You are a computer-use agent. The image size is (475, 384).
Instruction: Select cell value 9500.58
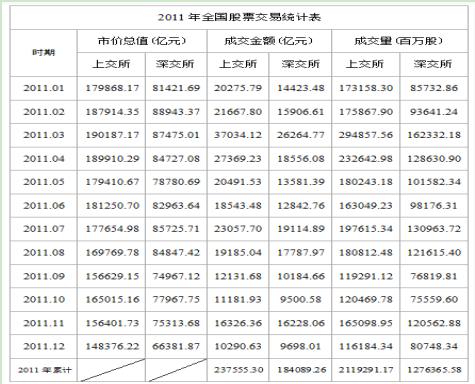pos(301,299)
